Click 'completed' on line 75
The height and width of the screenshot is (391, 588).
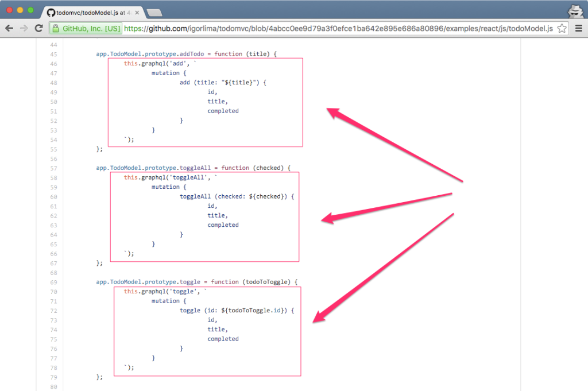pyautogui.click(x=223, y=339)
